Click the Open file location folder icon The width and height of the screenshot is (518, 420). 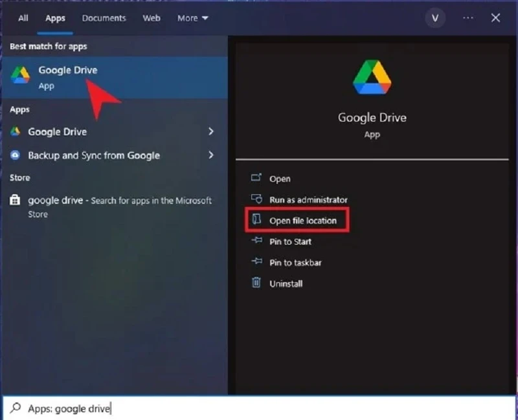point(256,220)
